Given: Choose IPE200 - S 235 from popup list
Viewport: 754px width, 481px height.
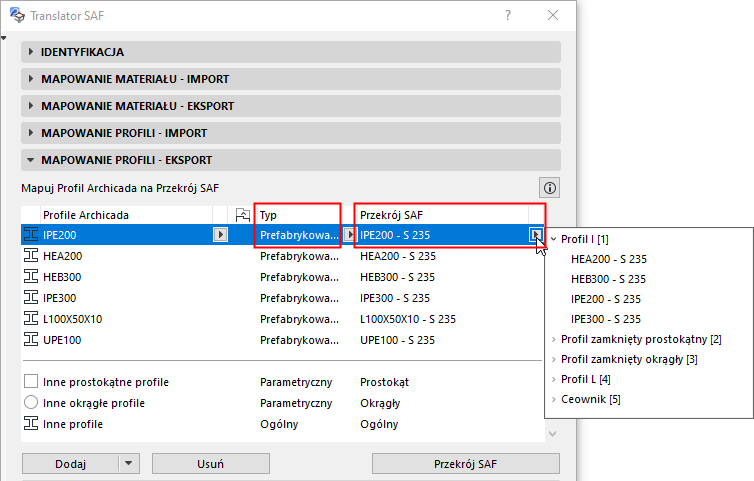Looking at the screenshot, I should (x=606, y=299).
